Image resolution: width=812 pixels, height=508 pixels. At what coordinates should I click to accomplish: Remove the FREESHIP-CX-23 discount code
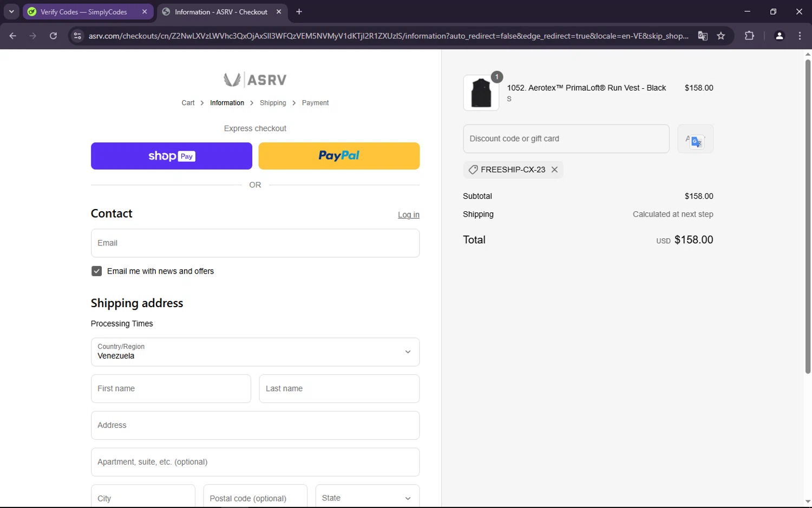554,170
